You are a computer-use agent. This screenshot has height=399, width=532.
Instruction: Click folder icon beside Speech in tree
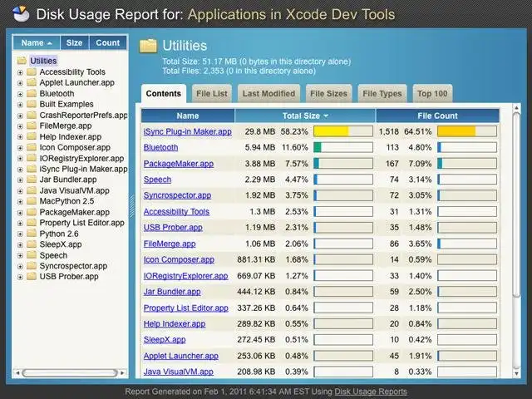(32, 255)
